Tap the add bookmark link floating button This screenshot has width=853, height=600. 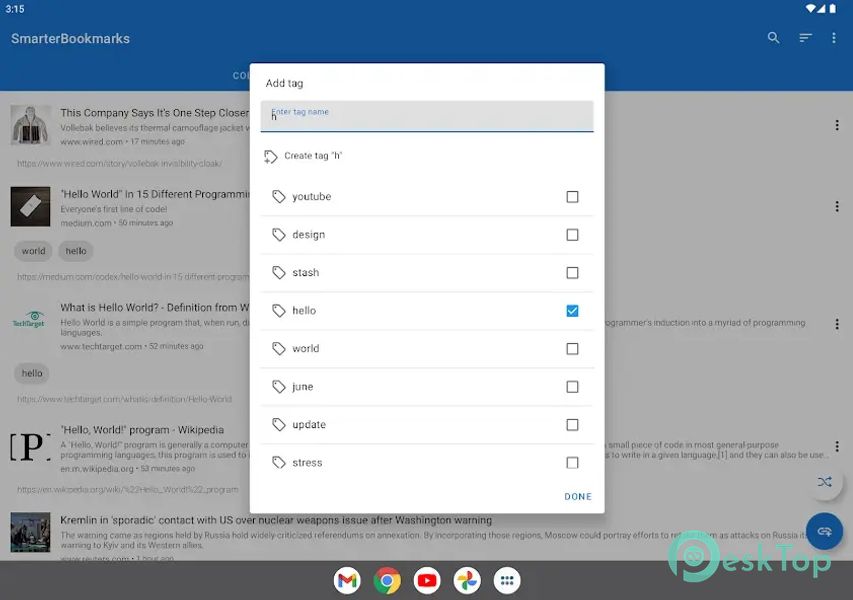824,531
